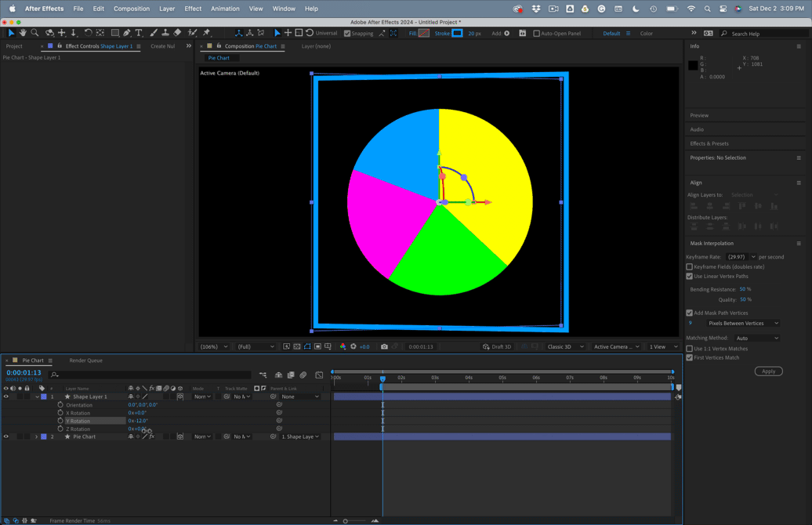Click the snapshot camera icon in viewer
The height and width of the screenshot is (525, 812).
pos(384,347)
